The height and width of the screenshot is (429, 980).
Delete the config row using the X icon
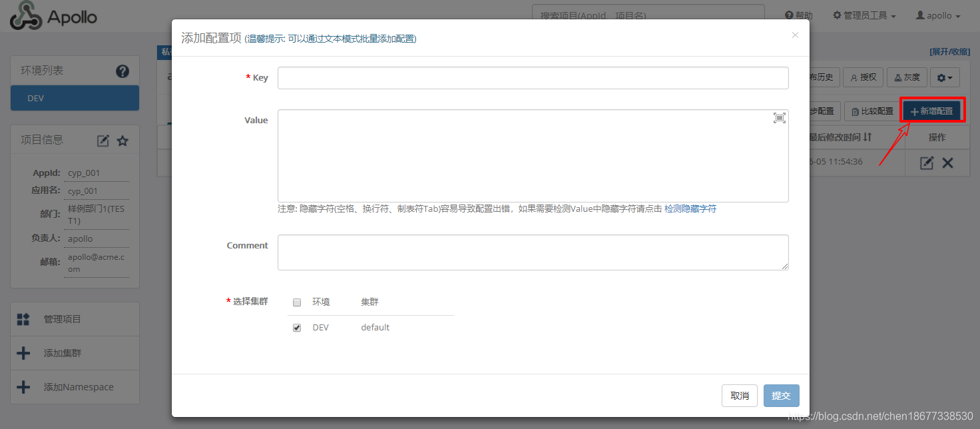[946, 163]
